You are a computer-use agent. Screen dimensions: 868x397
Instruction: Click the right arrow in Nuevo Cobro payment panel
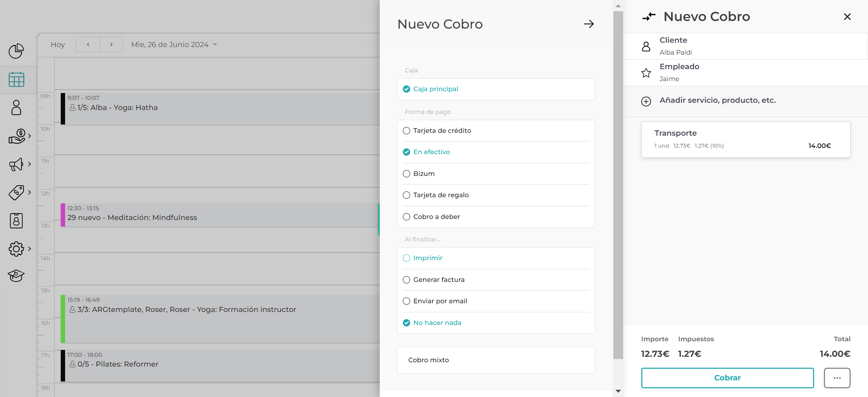coord(589,24)
